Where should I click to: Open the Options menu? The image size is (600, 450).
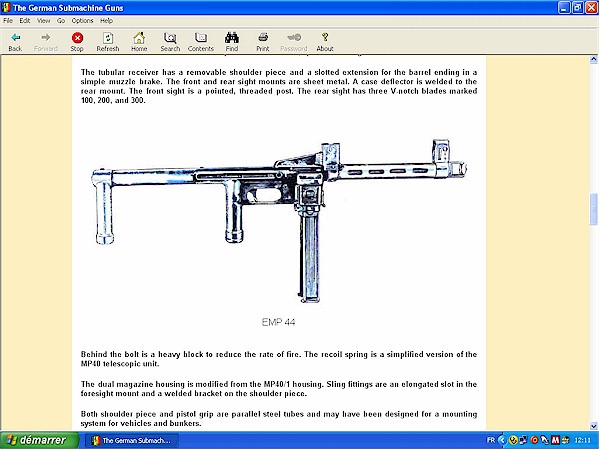click(82, 21)
